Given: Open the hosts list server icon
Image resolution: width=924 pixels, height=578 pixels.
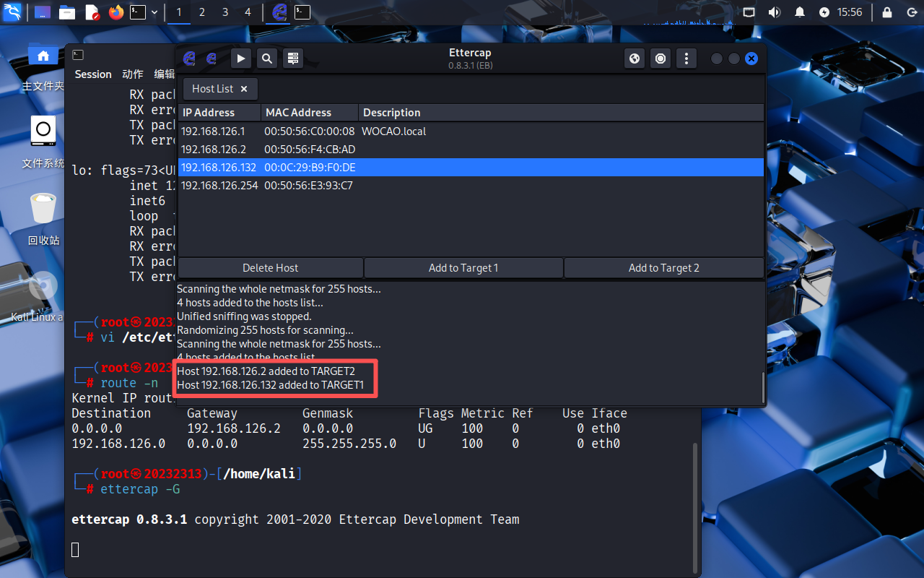Looking at the screenshot, I should click(292, 59).
